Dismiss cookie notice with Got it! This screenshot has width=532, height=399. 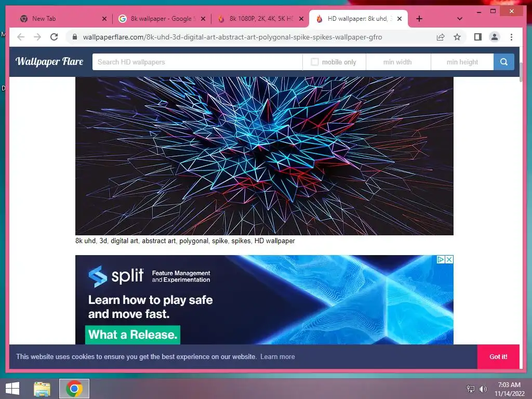[x=498, y=356]
